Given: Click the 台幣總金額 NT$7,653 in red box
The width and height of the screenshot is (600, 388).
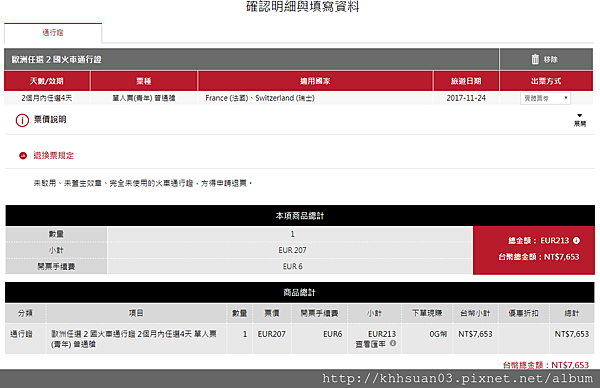Looking at the screenshot, I should tap(539, 257).
